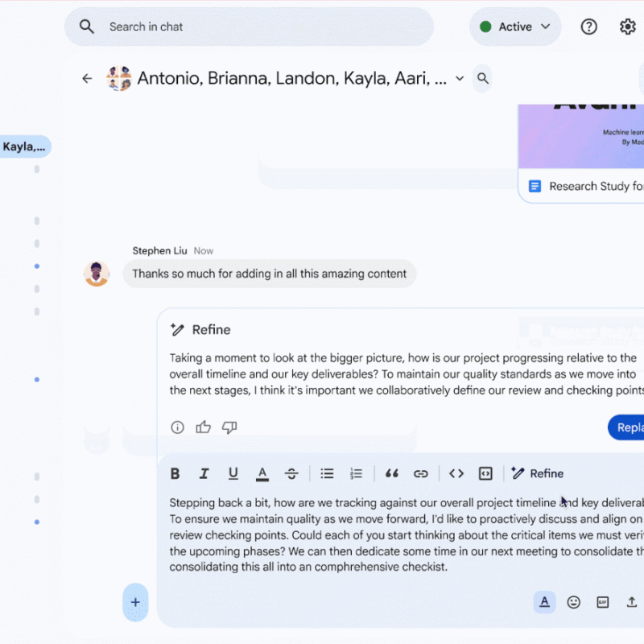
Task: Open the emoji picker
Action: click(574, 601)
